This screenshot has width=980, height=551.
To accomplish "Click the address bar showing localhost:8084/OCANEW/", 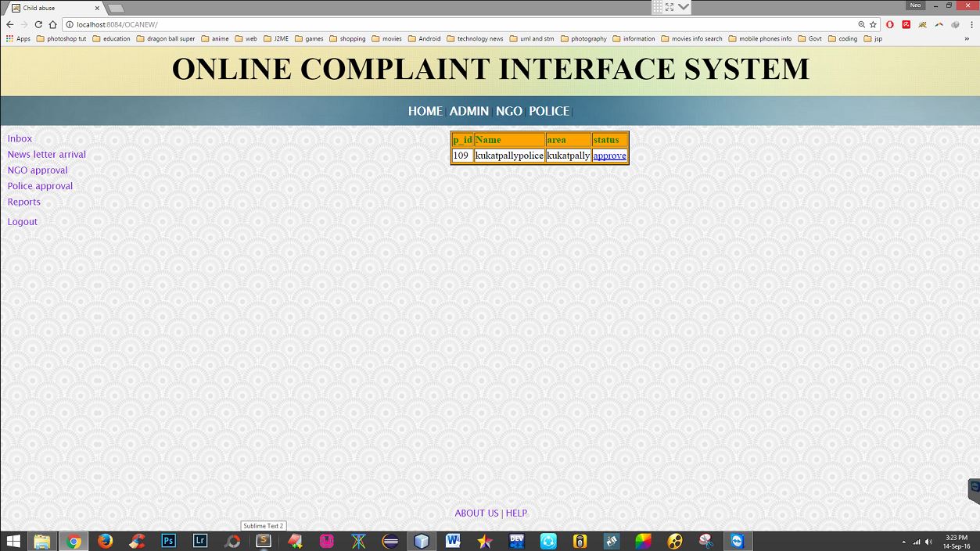I will [461, 24].
